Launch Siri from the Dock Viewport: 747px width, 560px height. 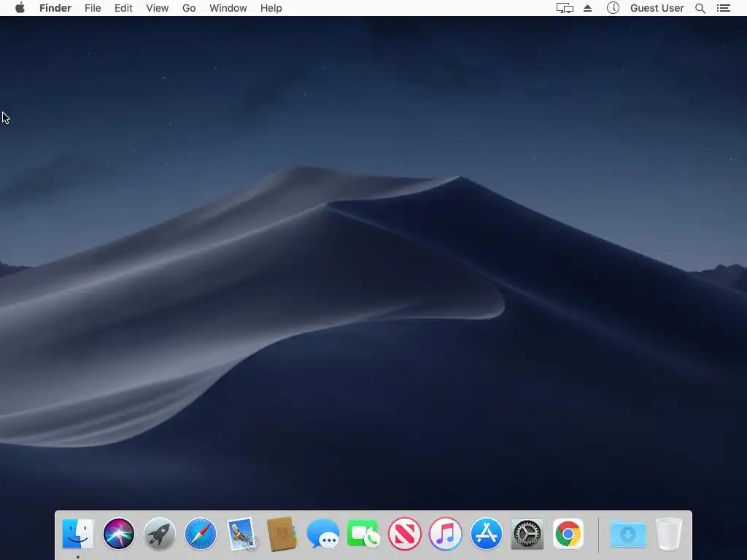click(x=119, y=534)
